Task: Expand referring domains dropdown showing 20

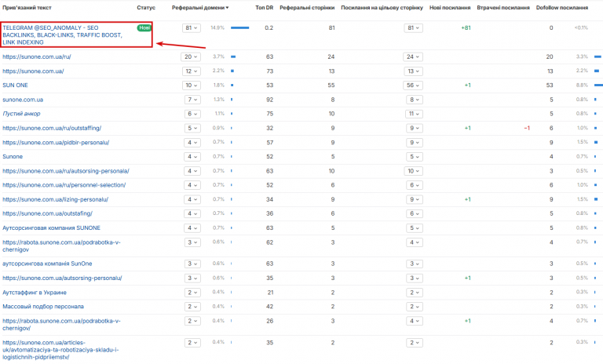Action: [x=191, y=57]
